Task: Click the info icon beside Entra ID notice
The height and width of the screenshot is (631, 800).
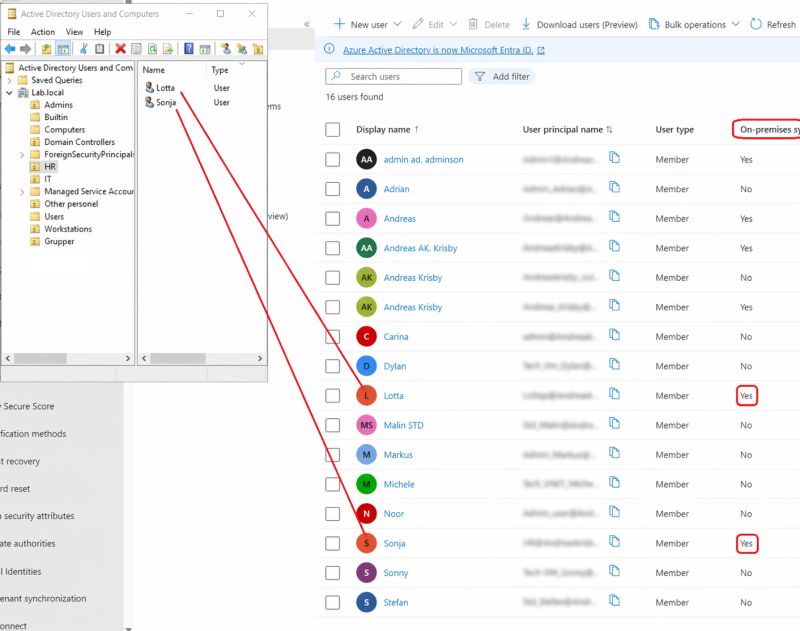Action: click(330, 49)
